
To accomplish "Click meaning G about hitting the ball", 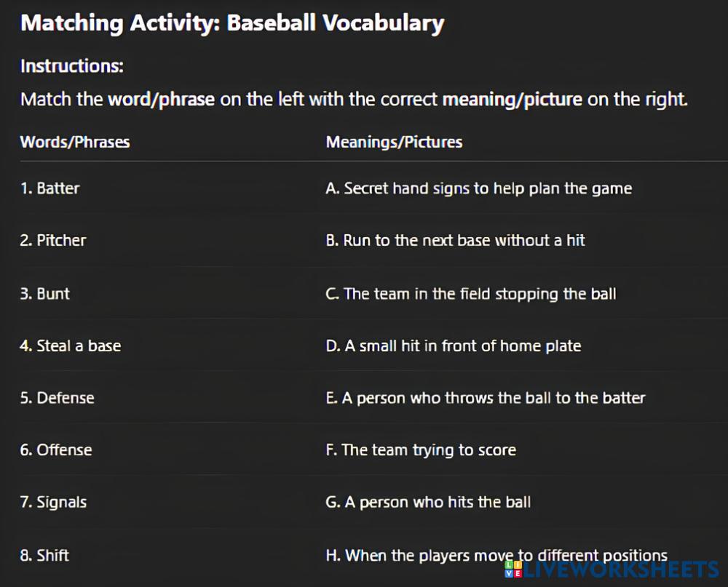I will coord(428,503).
